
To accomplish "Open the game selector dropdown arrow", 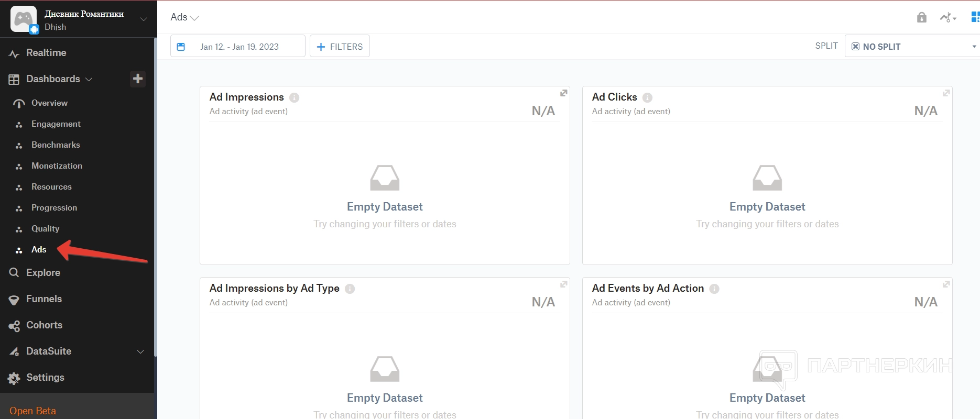I will pyautogui.click(x=143, y=19).
